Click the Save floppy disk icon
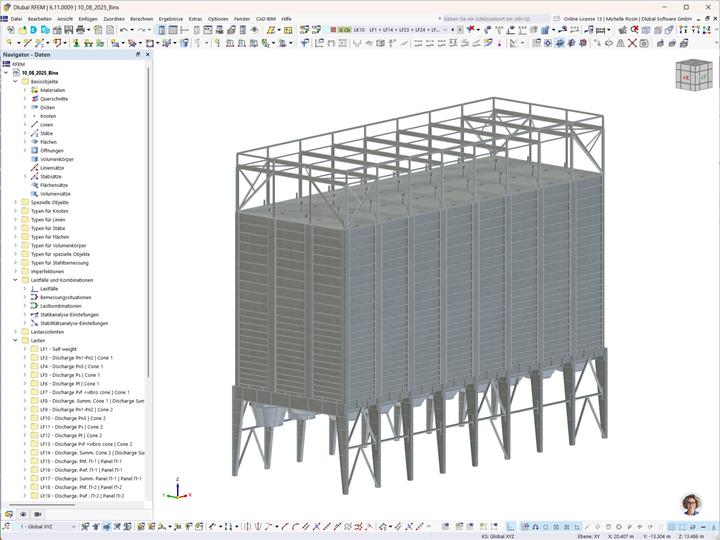Screen dimensions: 720x540 pos(69,30)
